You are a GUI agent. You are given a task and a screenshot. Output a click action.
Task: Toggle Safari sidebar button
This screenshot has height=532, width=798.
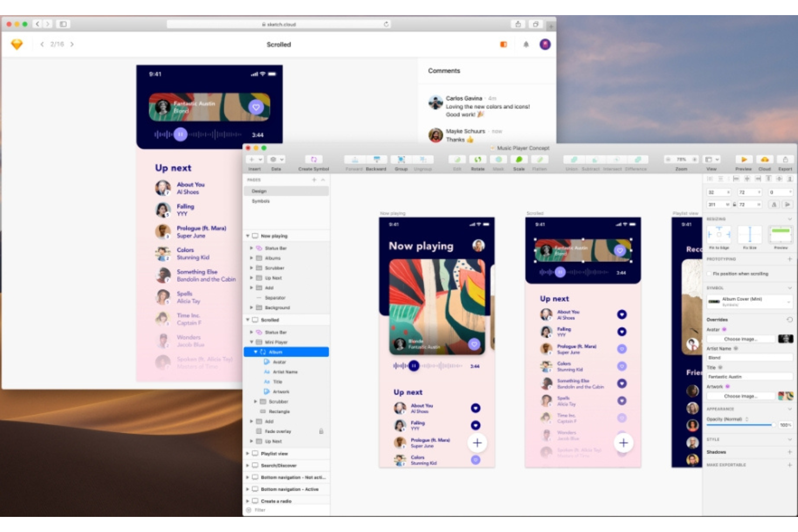coord(63,24)
